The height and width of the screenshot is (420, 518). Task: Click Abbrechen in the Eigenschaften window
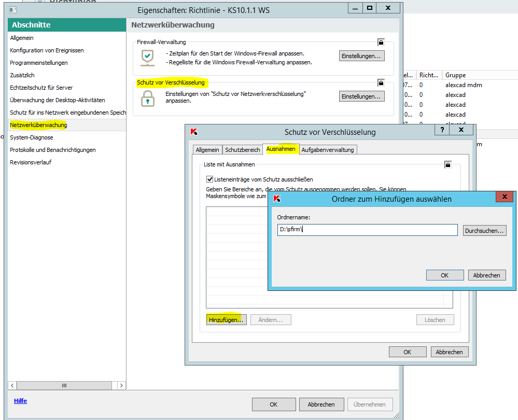pos(321,404)
